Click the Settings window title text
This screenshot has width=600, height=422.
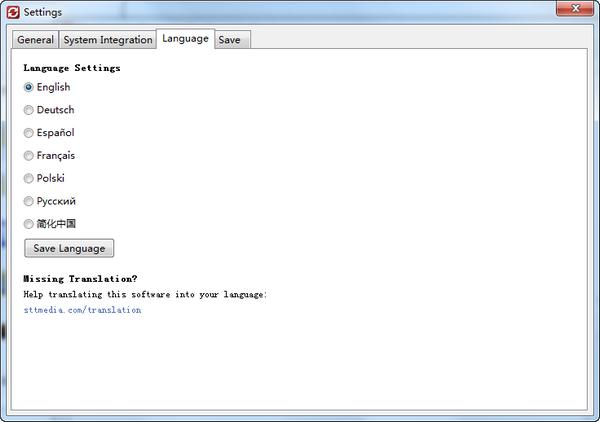43,12
